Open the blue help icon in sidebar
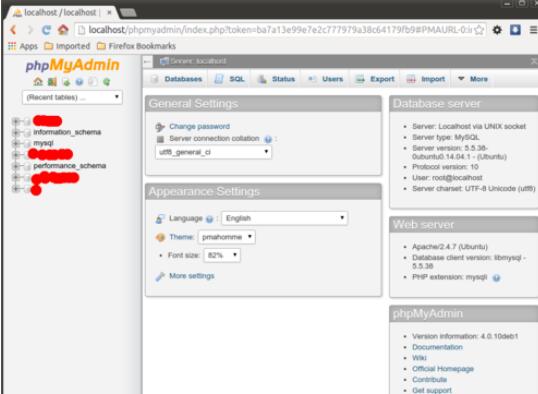The width and height of the screenshot is (538, 394). [x=79, y=82]
